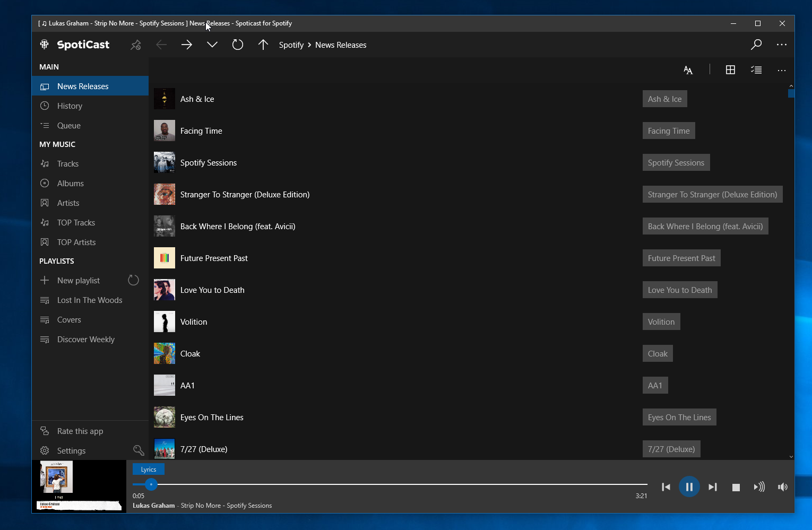The image size is (812, 530).
Task: Navigate up one level arrow
Action: (263, 45)
